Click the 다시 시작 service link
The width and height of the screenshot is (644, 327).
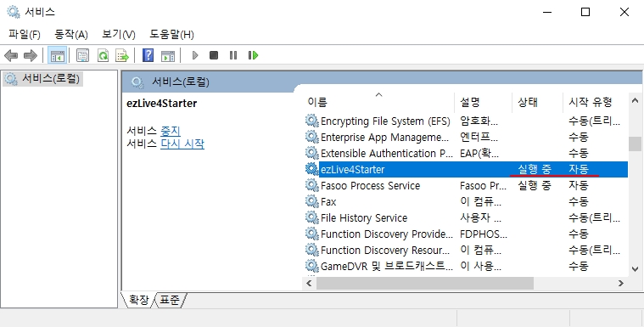pyautogui.click(x=182, y=144)
